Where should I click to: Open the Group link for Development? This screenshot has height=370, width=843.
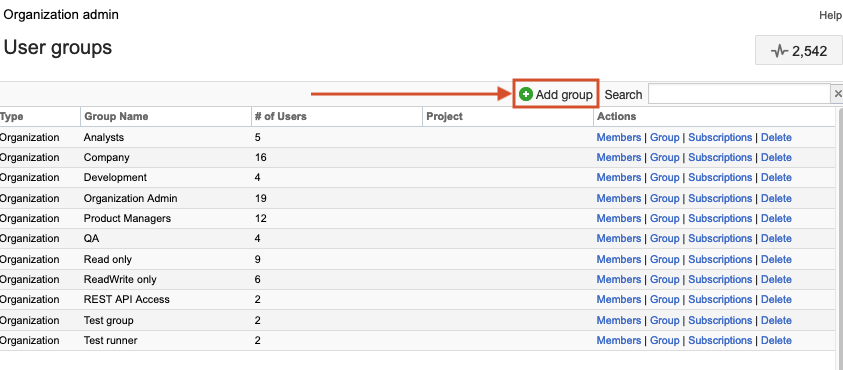(665, 177)
